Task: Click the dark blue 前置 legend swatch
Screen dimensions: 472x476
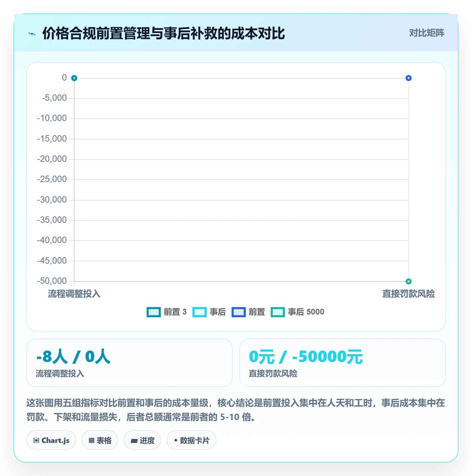Action: [x=238, y=312]
